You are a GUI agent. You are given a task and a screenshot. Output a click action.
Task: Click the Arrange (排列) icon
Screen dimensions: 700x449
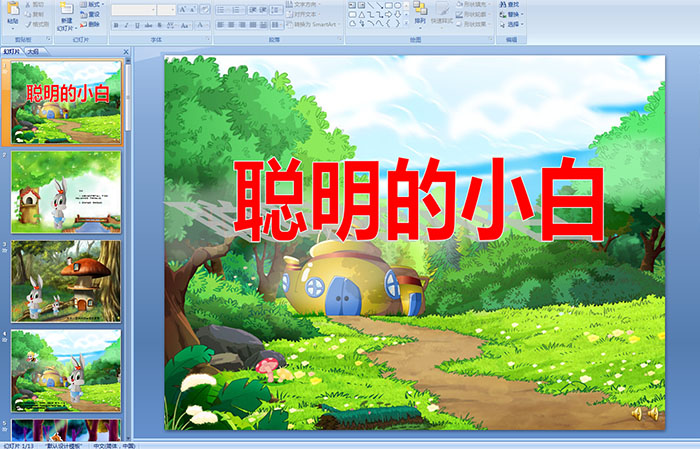pyautogui.click(x=420, y=8)
